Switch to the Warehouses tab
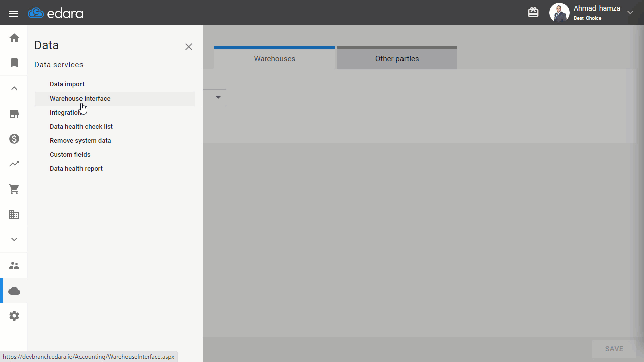 point(275,58)
